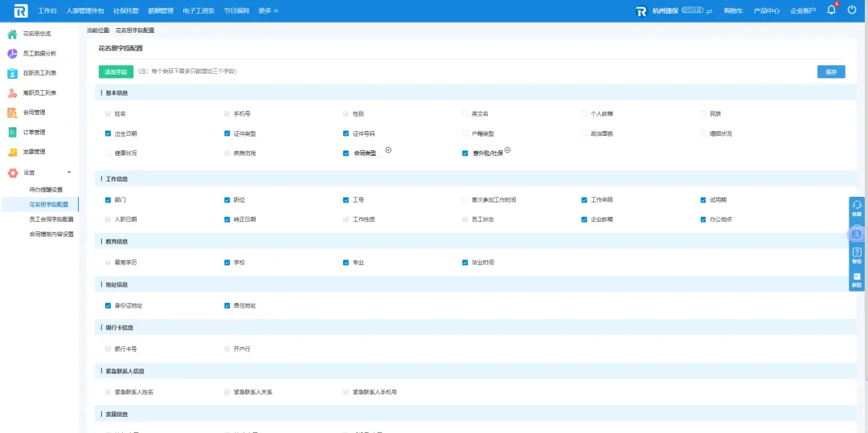Open the 人事管理外包 top navigation item
The width and height of the screenshot is (868, 433).
click(84, 10)
